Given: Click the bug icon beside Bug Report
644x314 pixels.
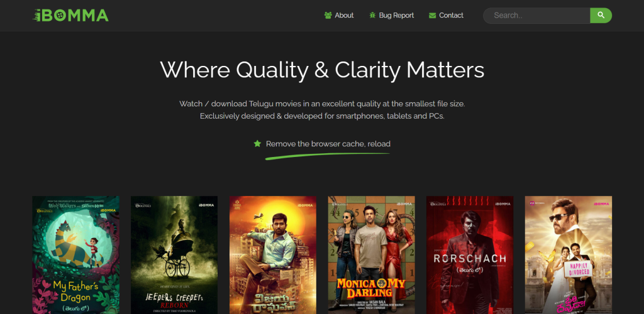Looking at the screenshot, I should (372, 16).
